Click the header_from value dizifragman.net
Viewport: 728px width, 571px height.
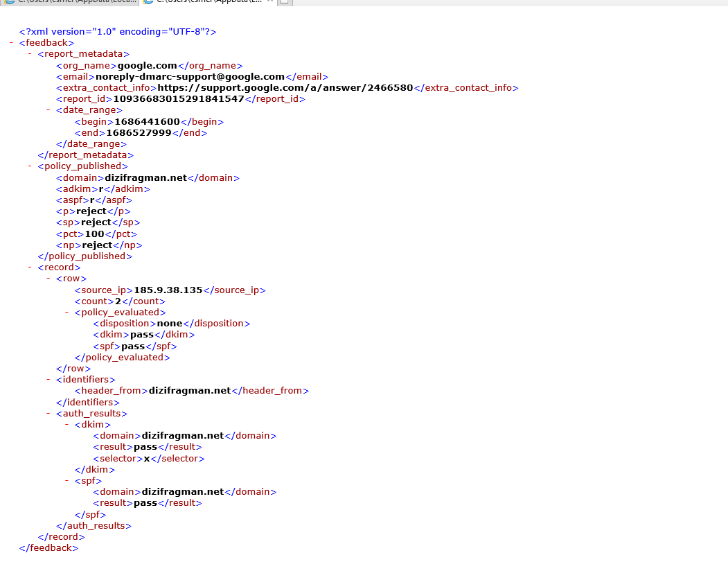(x=190, y=392)
